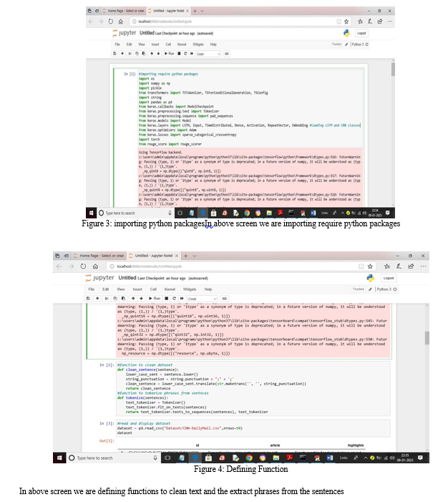This screenshot has width=448, height=502.
Task: Open Edge settings ellipsis in lower browser
Action: click(x=423, y=266)
